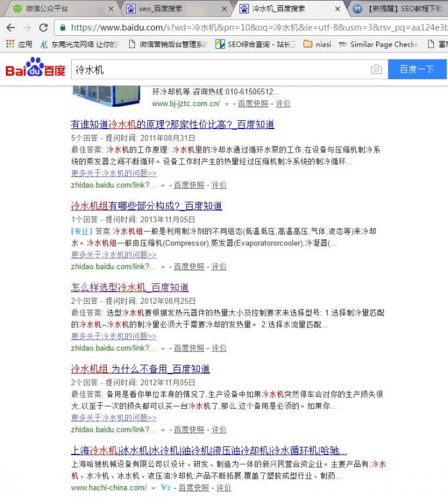Go back with the browser back arrow

tap(10, 27)
